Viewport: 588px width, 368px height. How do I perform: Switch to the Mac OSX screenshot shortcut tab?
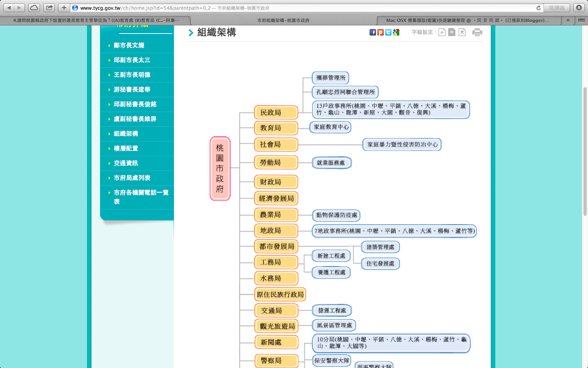[x=468, y=20]
